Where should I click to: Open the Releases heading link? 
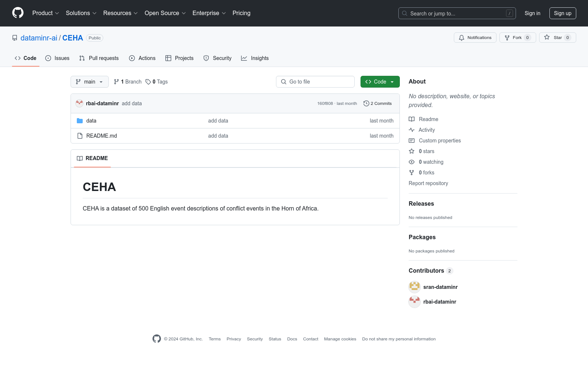pos(421,204)
